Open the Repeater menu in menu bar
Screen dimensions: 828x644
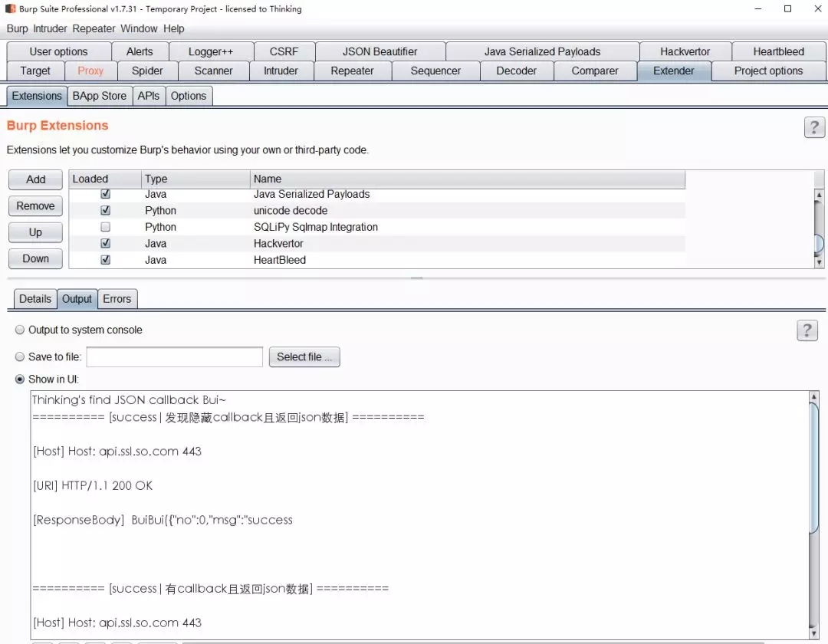tap(94, 28)
